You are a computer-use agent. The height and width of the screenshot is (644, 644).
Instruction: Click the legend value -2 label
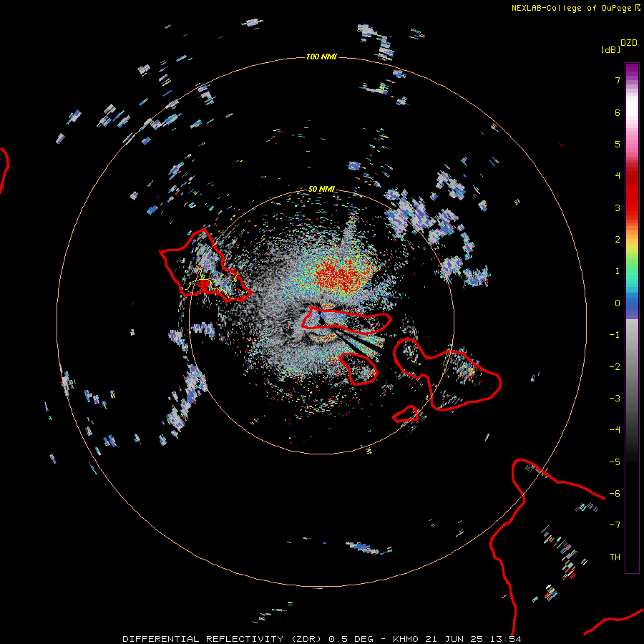615,367
